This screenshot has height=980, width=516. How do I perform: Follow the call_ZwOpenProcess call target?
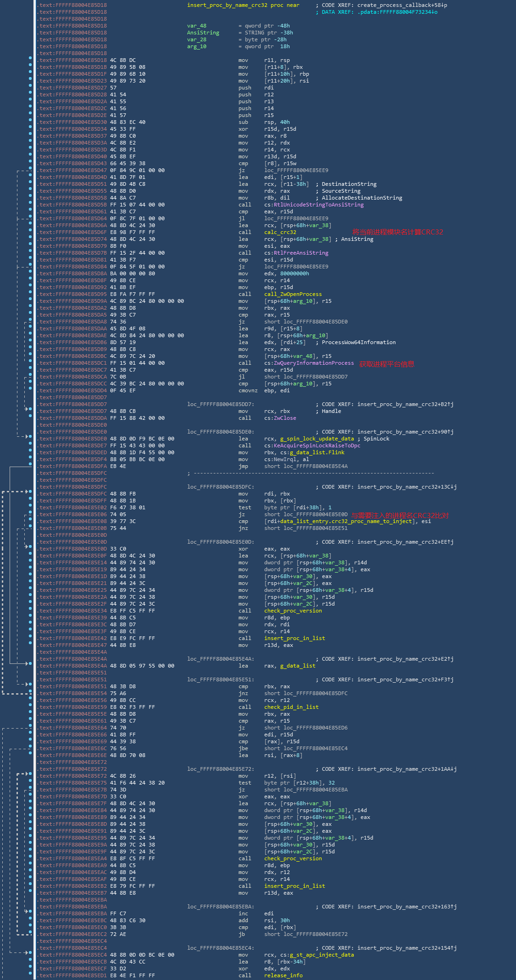coord(293,294)
